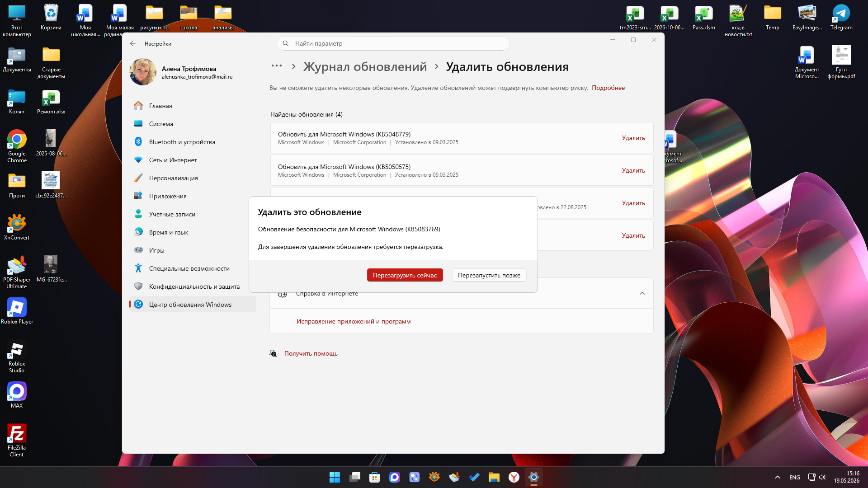Select Корзина desktop icon
868x488 pixels.
51,18
